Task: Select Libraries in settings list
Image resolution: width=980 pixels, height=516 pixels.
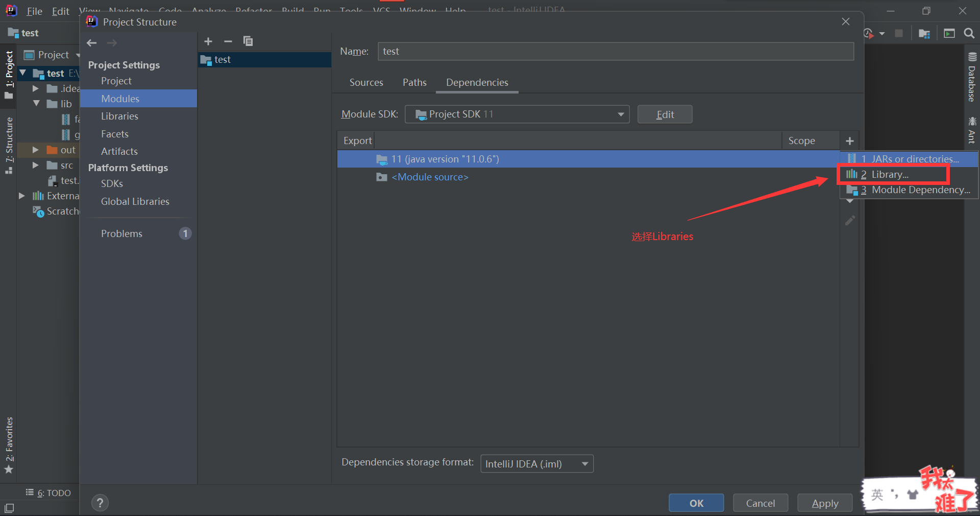Action: (138, 116)
